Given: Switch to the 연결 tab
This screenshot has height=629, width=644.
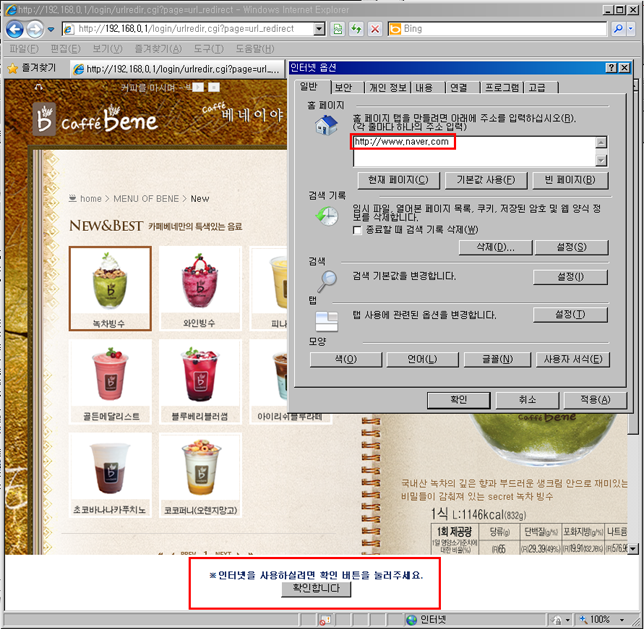Looking at the screenshot, I should (x=459, y=87).
